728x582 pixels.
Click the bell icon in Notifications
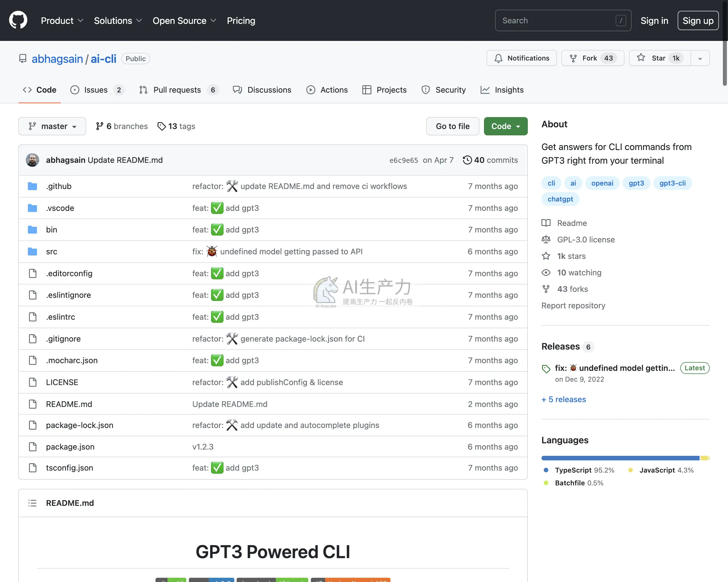click(499, 58)
